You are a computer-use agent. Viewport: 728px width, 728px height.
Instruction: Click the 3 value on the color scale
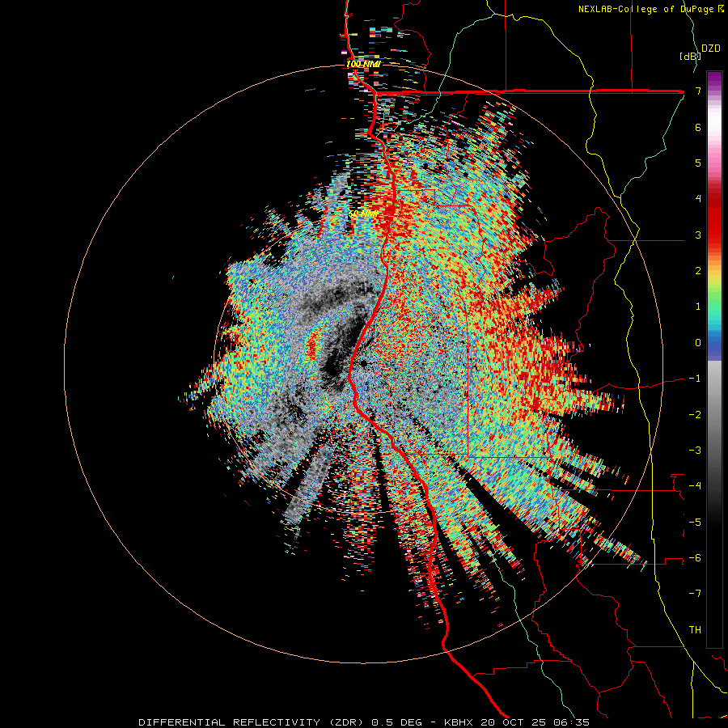tap(698, 235)
